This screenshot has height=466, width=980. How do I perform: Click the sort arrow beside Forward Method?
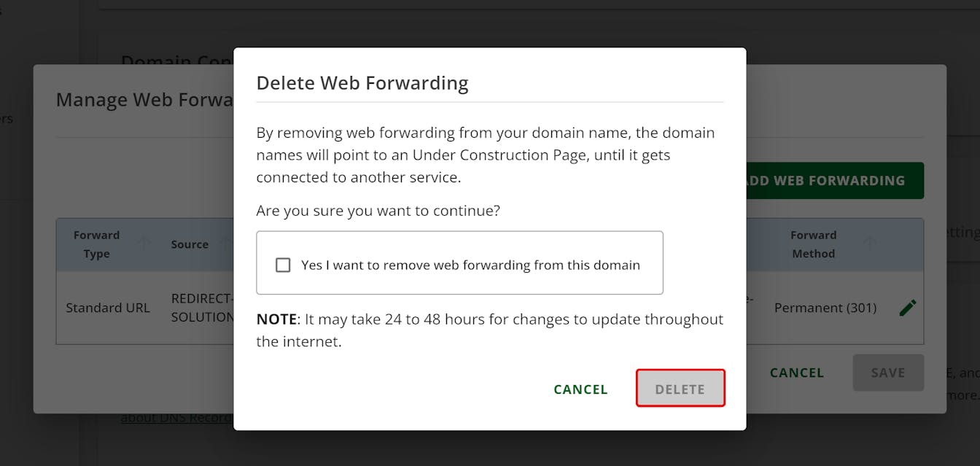point(869,244)
